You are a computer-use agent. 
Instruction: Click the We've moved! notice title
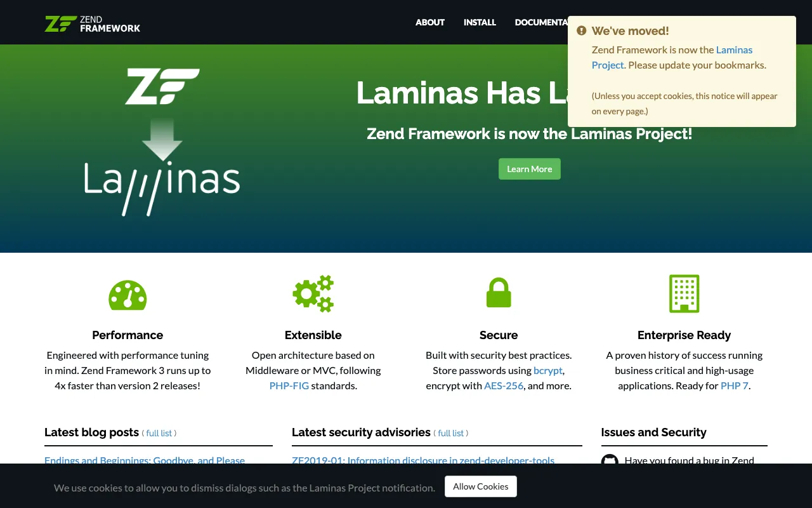630,30
